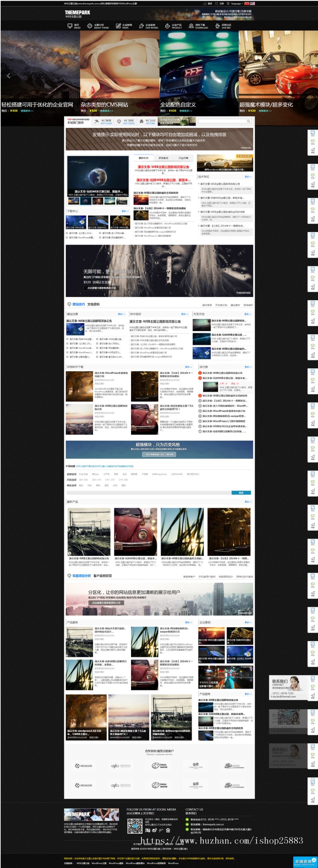Open 资料下载 DOWNLOAD nav item
This screenshot has width=318, height=868.
[x=198, y=26]
